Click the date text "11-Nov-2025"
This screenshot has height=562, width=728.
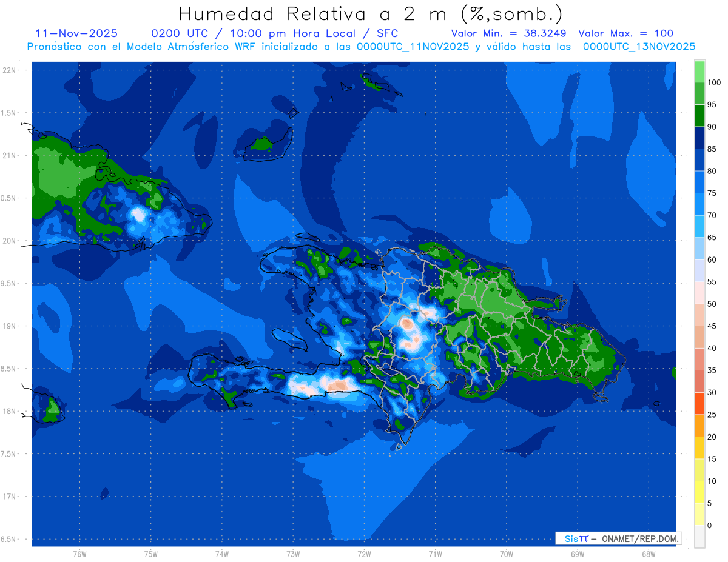point(76,33)
